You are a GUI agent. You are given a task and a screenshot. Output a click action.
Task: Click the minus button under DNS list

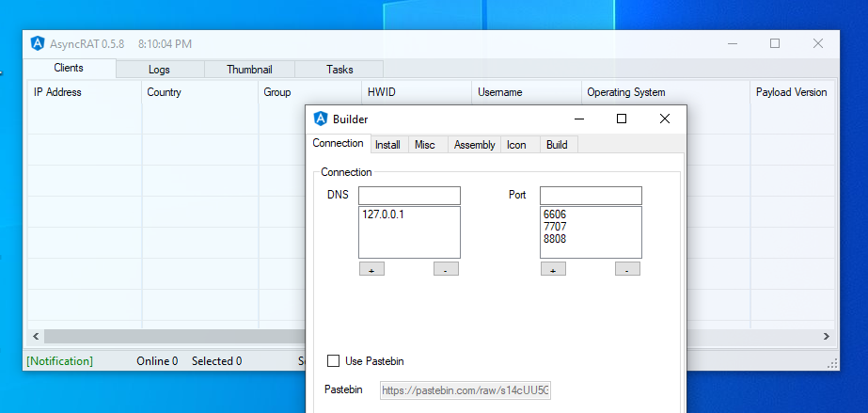click(x=446, y=269)
